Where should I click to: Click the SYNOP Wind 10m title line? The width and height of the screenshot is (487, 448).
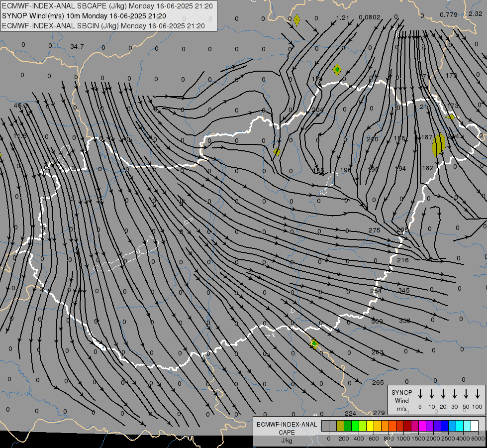point(84,16)
